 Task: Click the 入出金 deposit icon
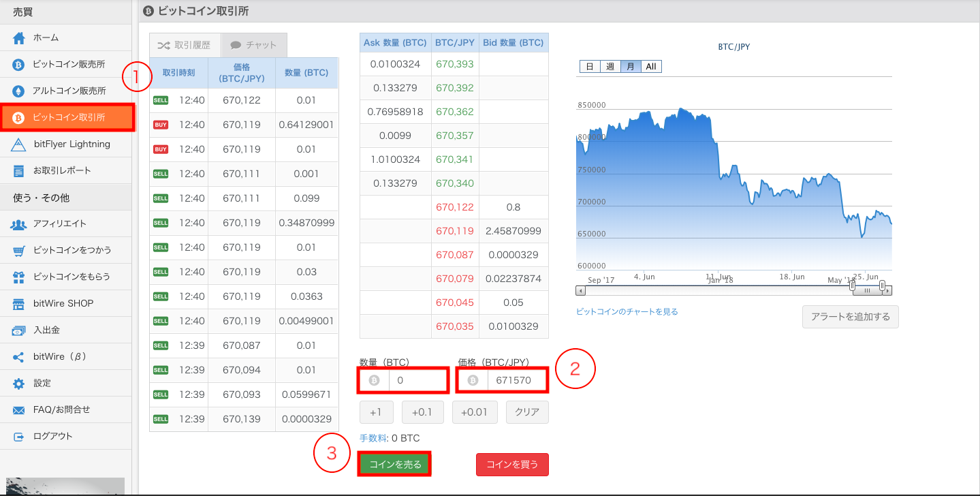19,330
